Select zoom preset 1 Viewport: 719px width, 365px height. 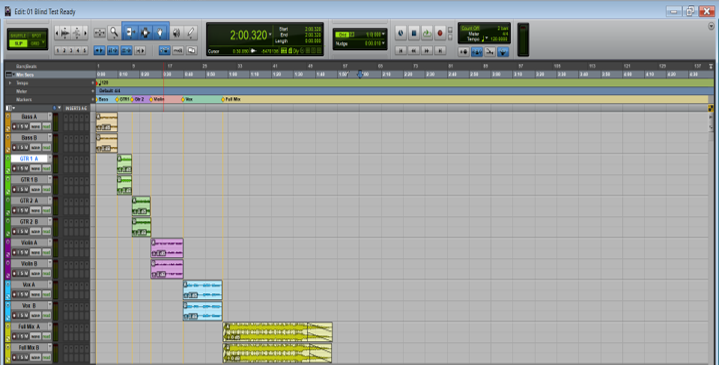[58, 50]
